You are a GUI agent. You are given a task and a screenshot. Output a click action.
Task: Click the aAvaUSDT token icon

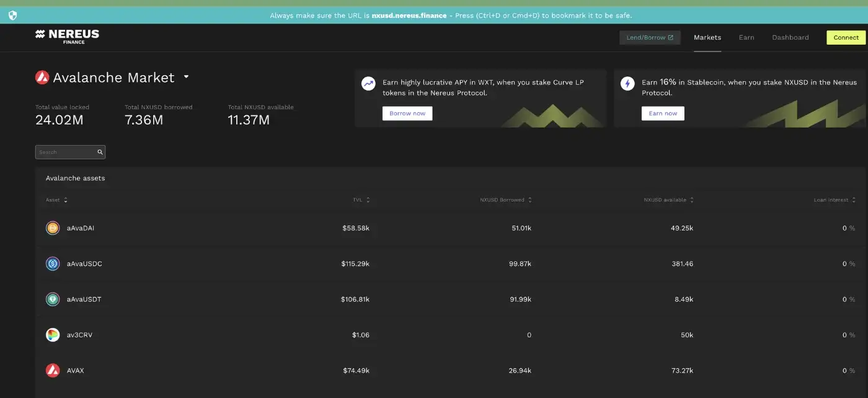(53, 299)
